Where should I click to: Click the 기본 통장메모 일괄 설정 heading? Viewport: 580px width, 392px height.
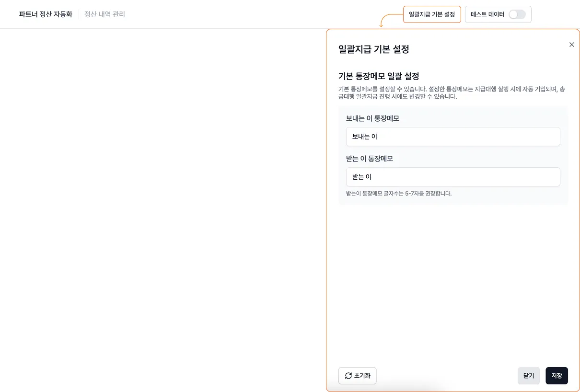pos(379,76)
